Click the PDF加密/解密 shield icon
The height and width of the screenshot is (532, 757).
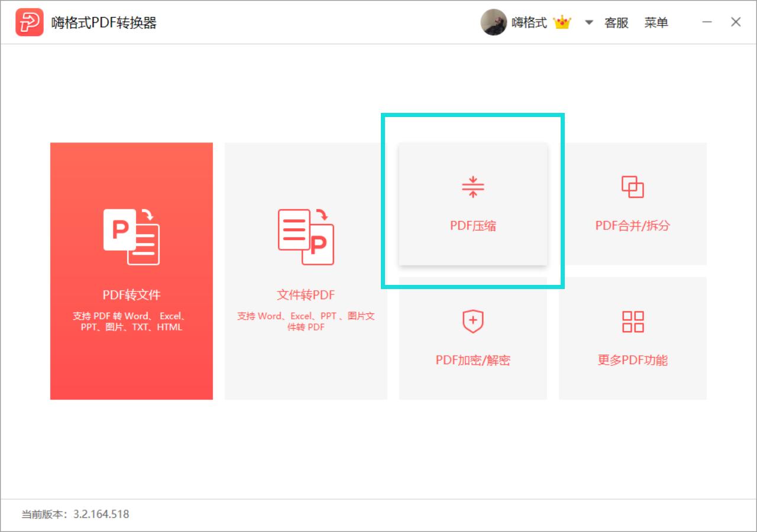tap(473, 322)
